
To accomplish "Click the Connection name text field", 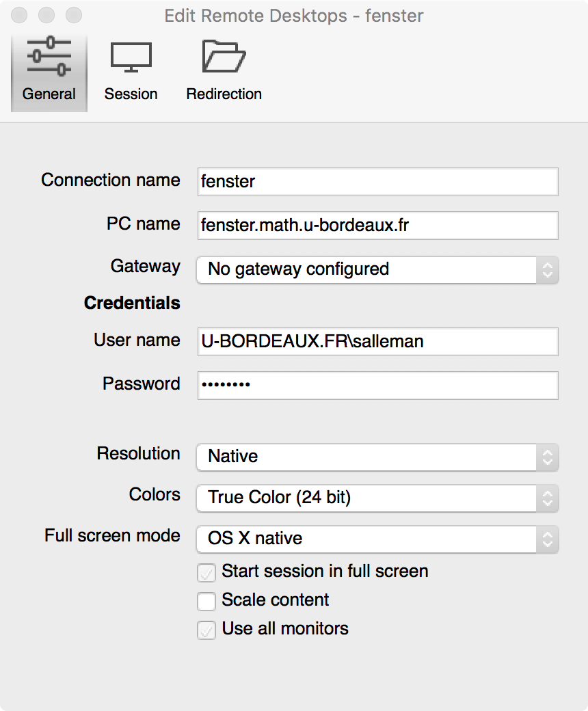I will click(x=377, y=182).
